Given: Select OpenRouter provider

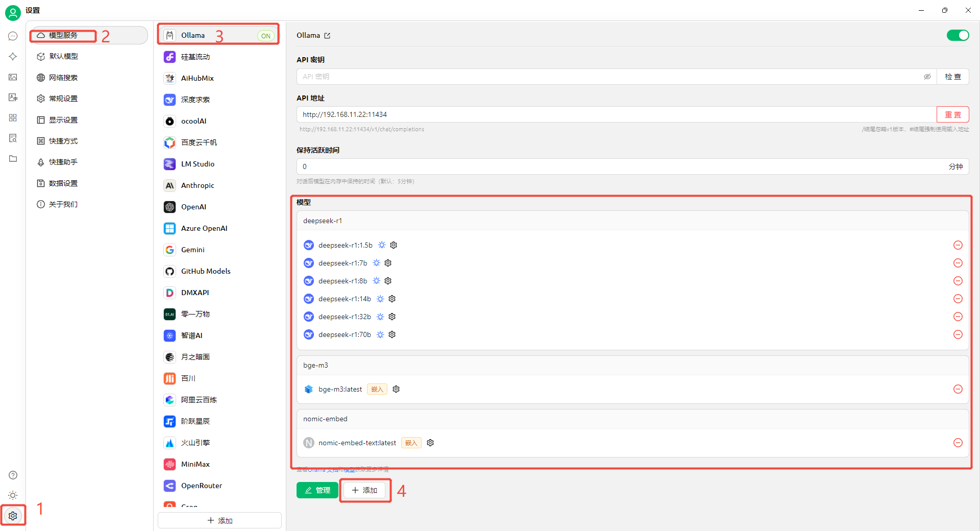Looking at the screenshot, I should [x=219, y=486].
